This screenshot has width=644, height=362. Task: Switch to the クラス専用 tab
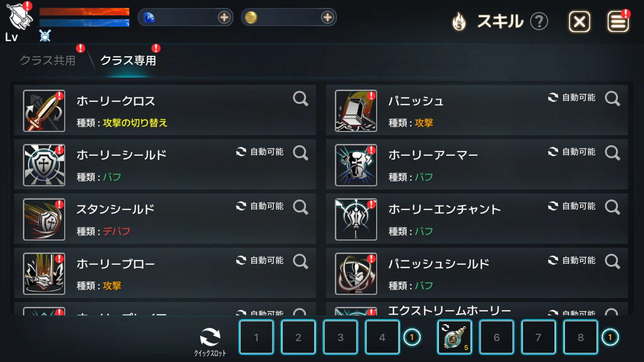pos(128,60)
